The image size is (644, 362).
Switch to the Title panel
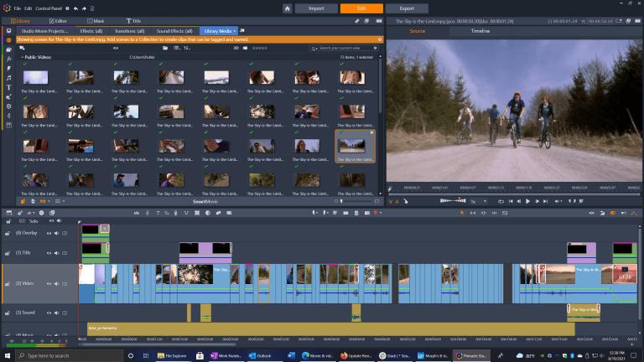tap(134, 19)
